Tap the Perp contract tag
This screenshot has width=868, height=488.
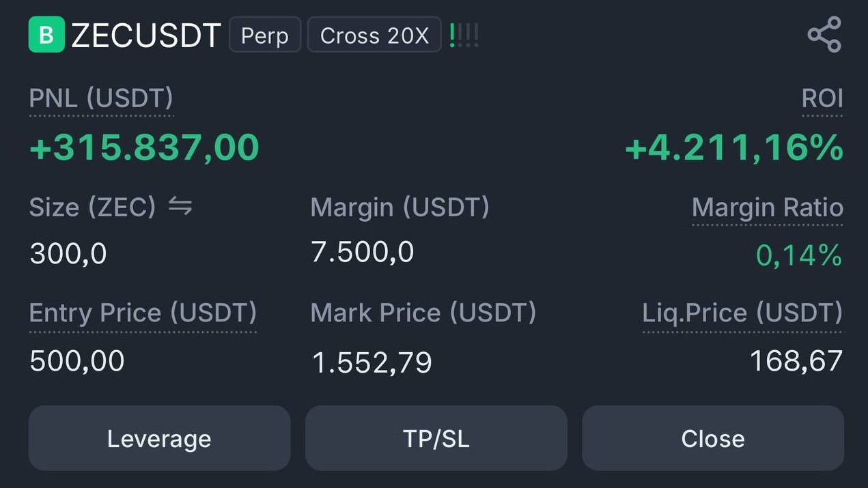point(265,35)
